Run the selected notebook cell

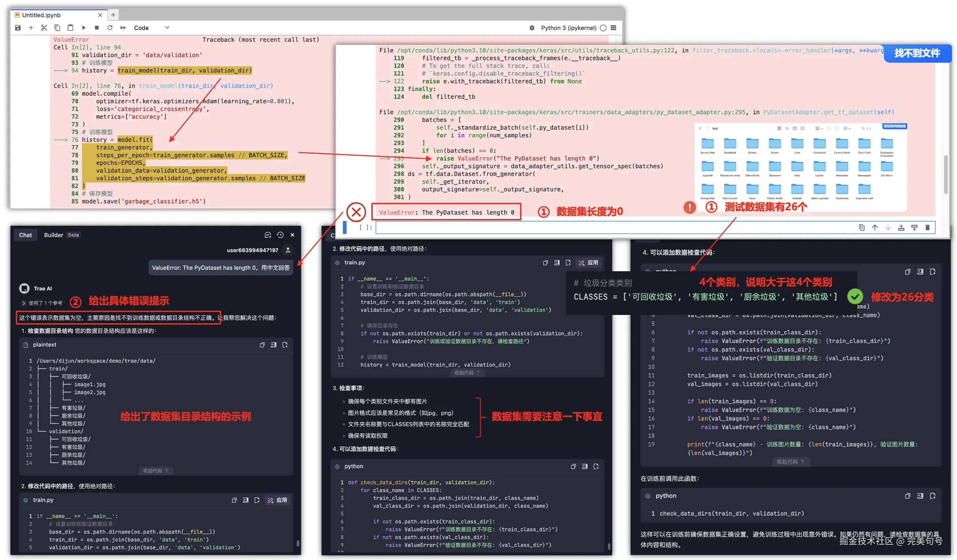84,28
